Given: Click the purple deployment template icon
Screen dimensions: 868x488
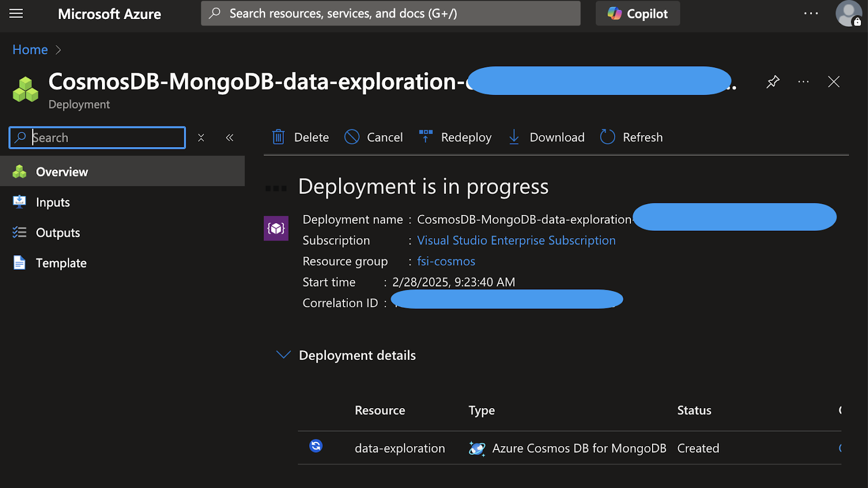Looking at the screenshot, I should 276,228.
